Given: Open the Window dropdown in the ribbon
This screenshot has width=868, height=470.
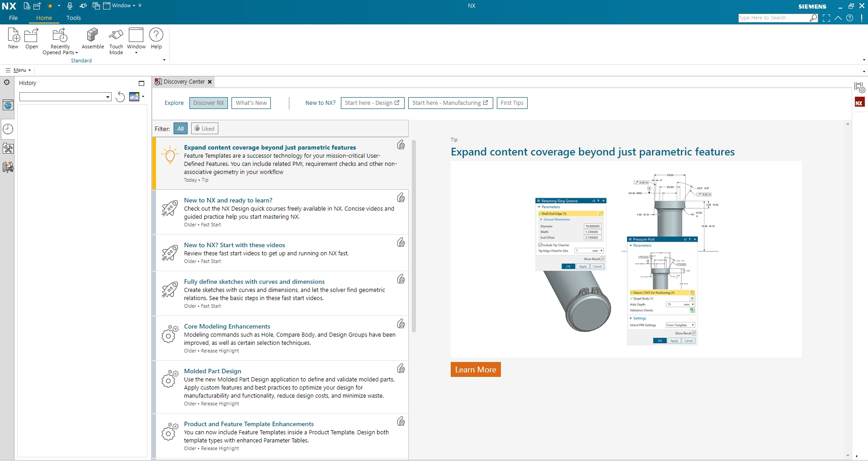Looking at the screenshot, I should coord(136,41).
